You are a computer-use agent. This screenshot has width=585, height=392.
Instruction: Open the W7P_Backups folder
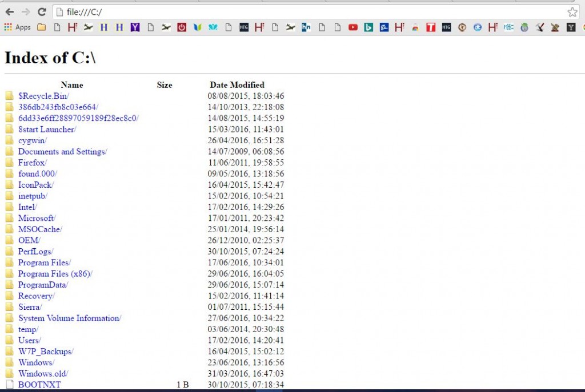(x=46, y=351)
